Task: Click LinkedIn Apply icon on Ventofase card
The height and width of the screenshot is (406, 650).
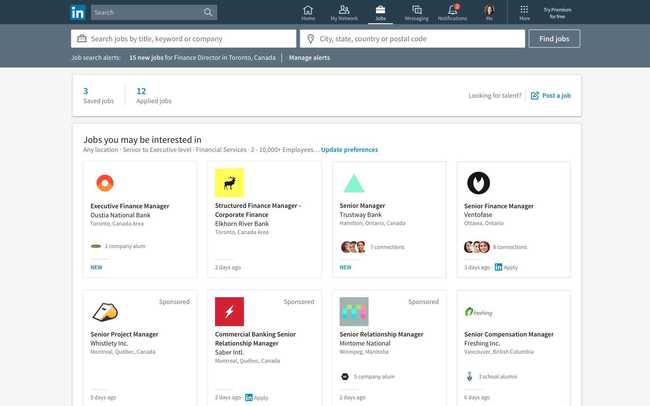Action: (498, 267)
